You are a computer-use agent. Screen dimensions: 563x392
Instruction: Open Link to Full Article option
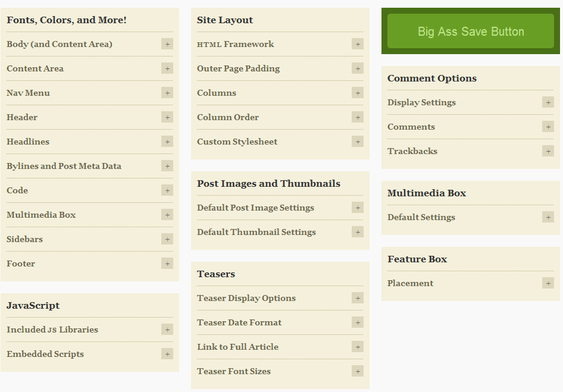coord(280,347)
